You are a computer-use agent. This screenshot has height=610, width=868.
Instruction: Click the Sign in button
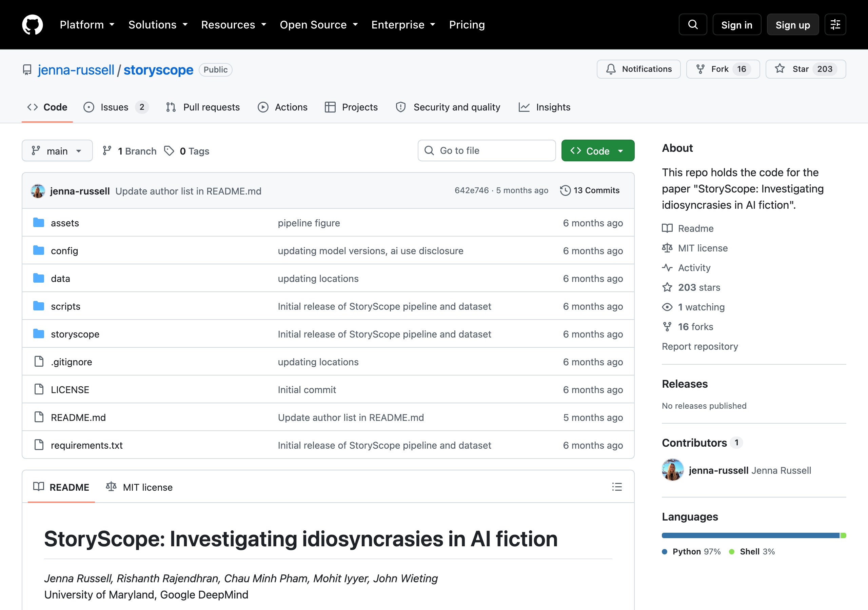click(x=736, y=24)
